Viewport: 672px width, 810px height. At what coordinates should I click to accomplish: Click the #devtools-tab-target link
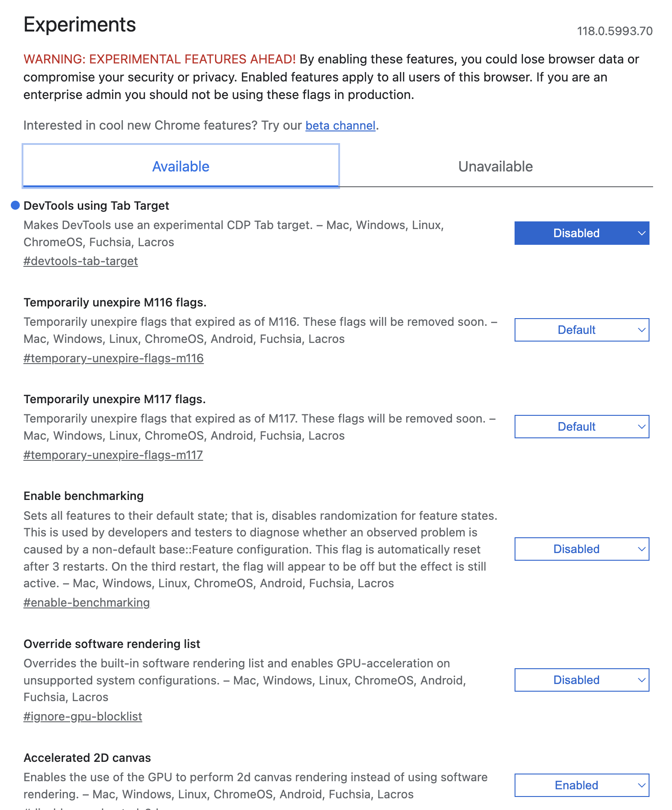click(81, 261)
